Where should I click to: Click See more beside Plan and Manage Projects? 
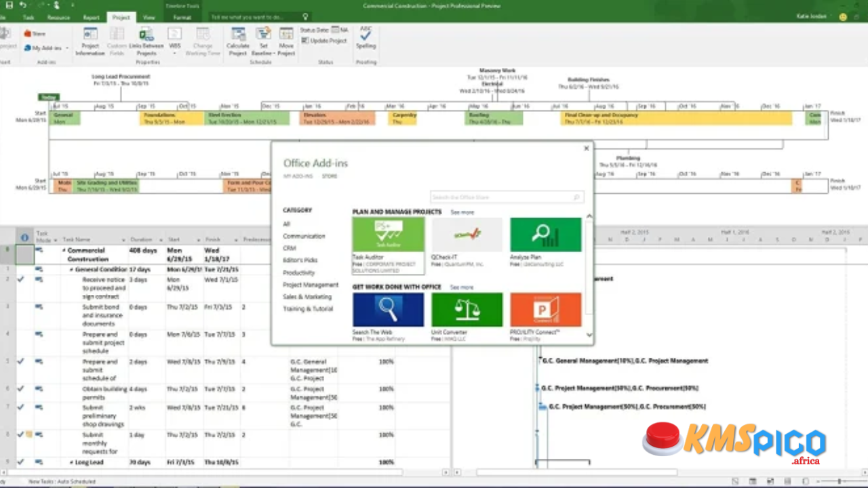[x=462, y=212]
